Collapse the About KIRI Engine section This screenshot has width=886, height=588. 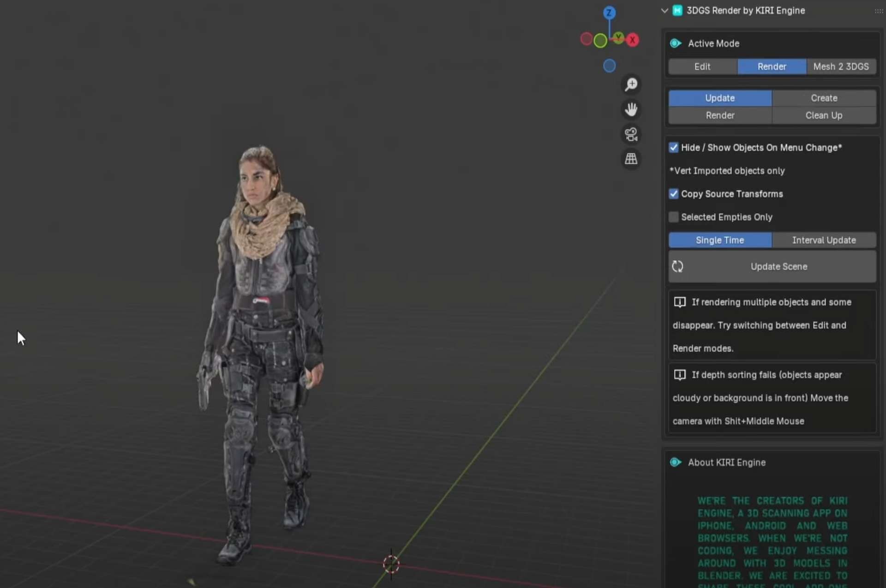(x=676, y=462)
